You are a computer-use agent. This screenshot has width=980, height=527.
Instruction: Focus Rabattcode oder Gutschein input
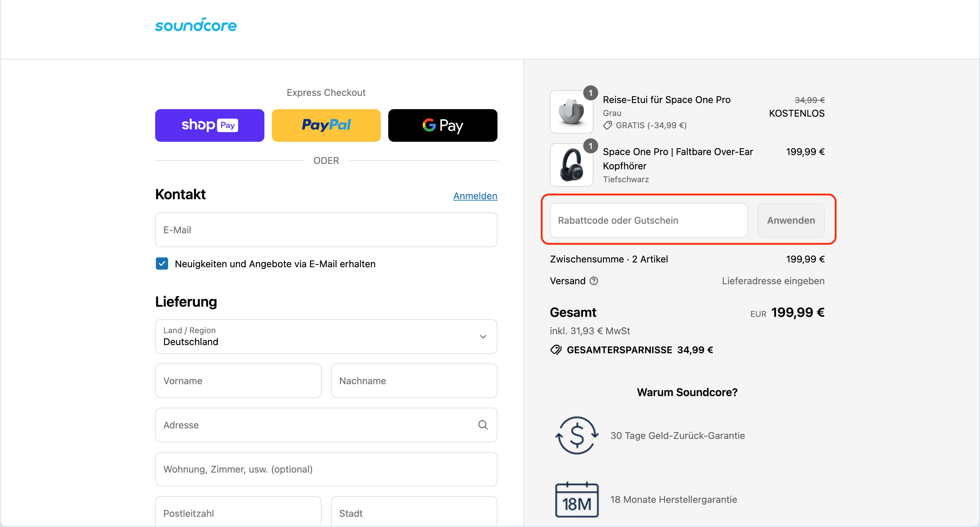click(x=649, y=220)
